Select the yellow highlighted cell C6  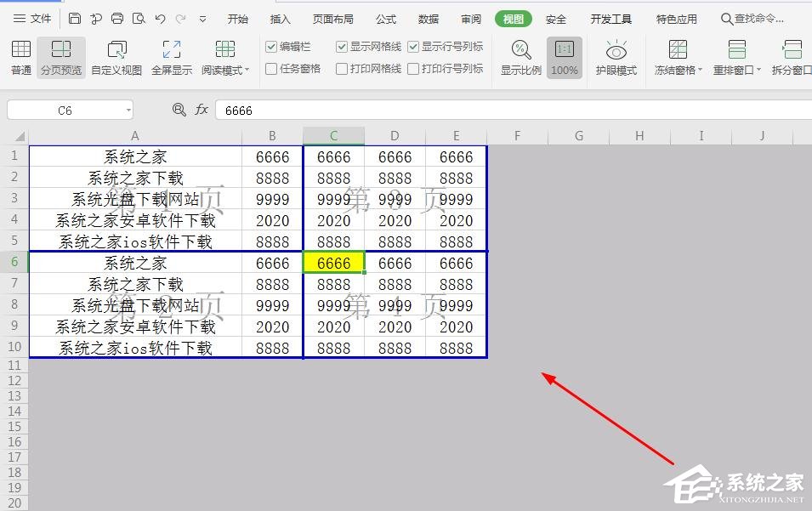[333, 263]
